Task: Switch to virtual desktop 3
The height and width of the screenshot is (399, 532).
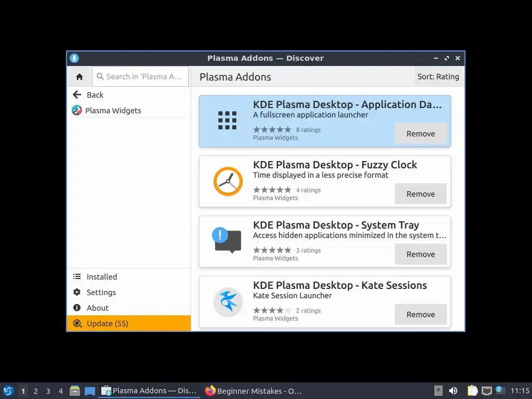Action: 48,391
